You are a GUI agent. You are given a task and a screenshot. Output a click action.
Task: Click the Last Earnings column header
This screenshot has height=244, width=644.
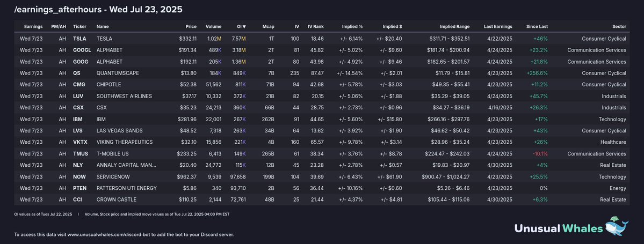(x=498, y=27)
